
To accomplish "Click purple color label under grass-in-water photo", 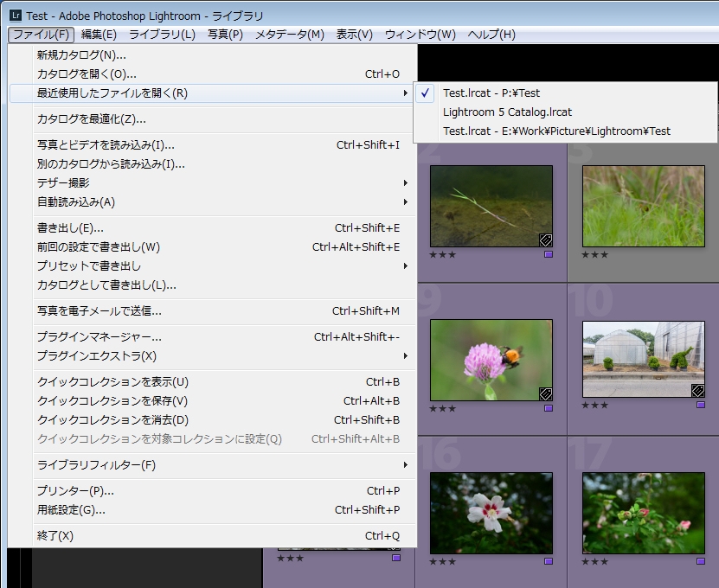I will 549,254.
